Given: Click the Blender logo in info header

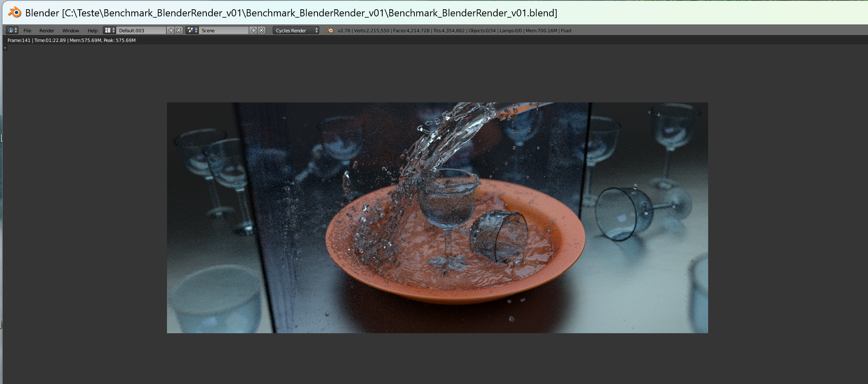Looking at the screenshot, I should tap(330, 30).
